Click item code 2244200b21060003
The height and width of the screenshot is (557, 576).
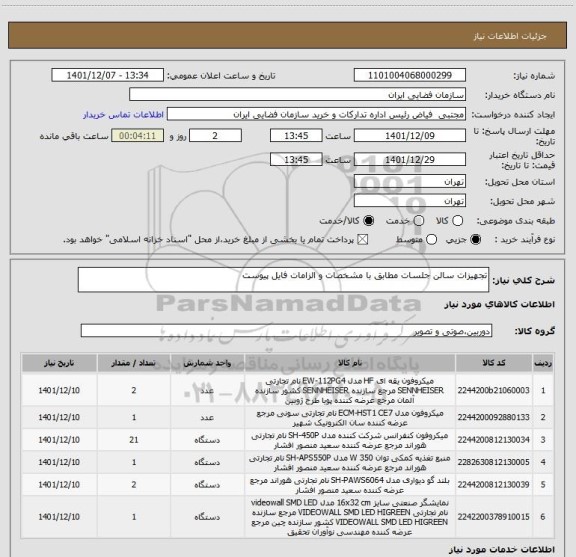point(494,391)
